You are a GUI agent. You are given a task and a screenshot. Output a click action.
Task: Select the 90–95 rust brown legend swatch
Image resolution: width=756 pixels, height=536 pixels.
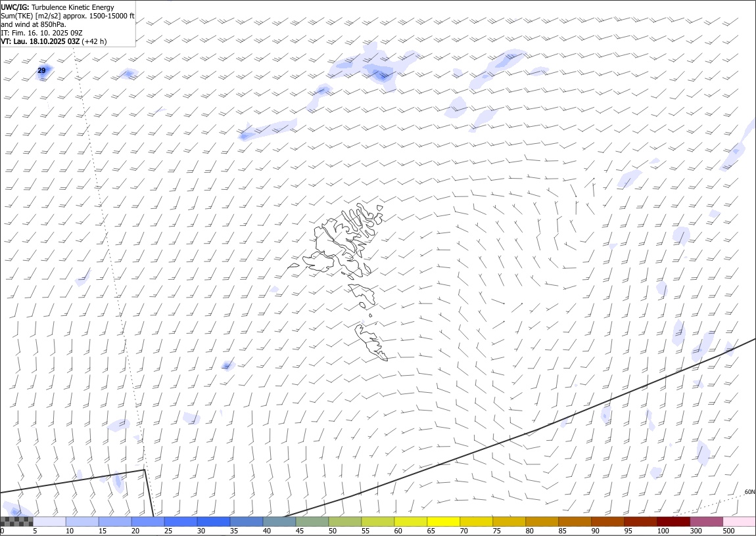tap(607, 522)
